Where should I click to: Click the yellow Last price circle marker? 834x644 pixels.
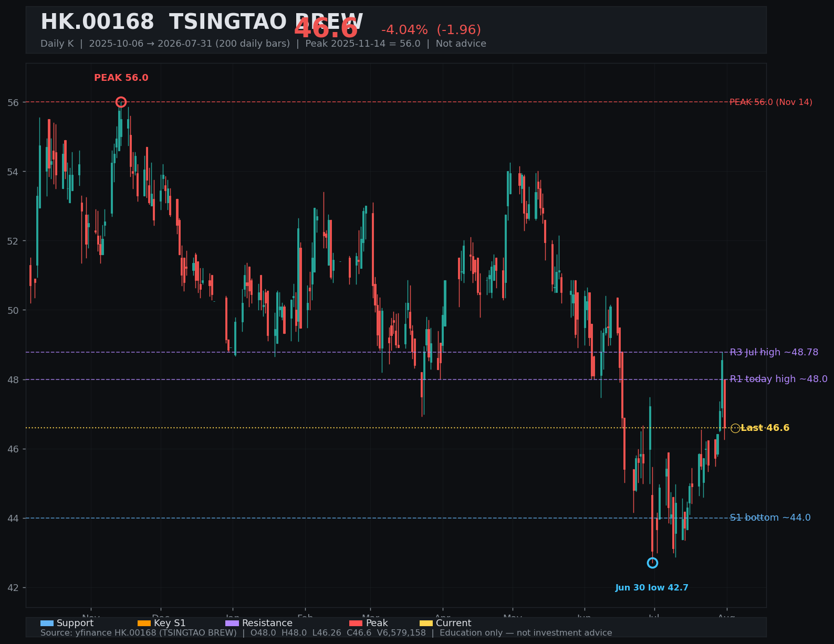pos(735,428)
